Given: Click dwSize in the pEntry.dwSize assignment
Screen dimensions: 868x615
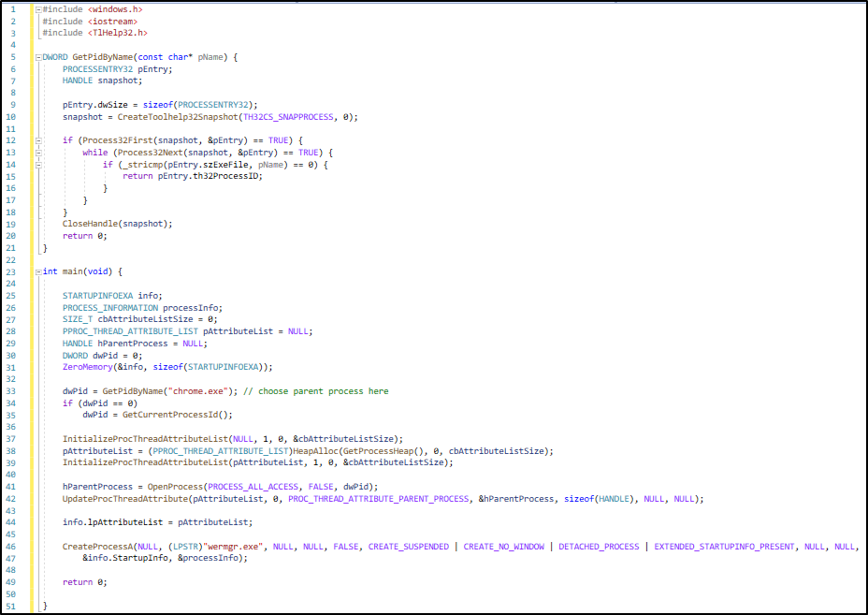Looking at the screenshot, I should pos(113,105).
